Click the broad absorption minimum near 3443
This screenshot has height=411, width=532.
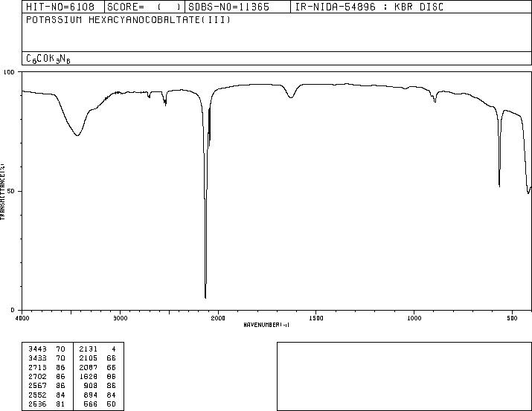coord(77,135)
